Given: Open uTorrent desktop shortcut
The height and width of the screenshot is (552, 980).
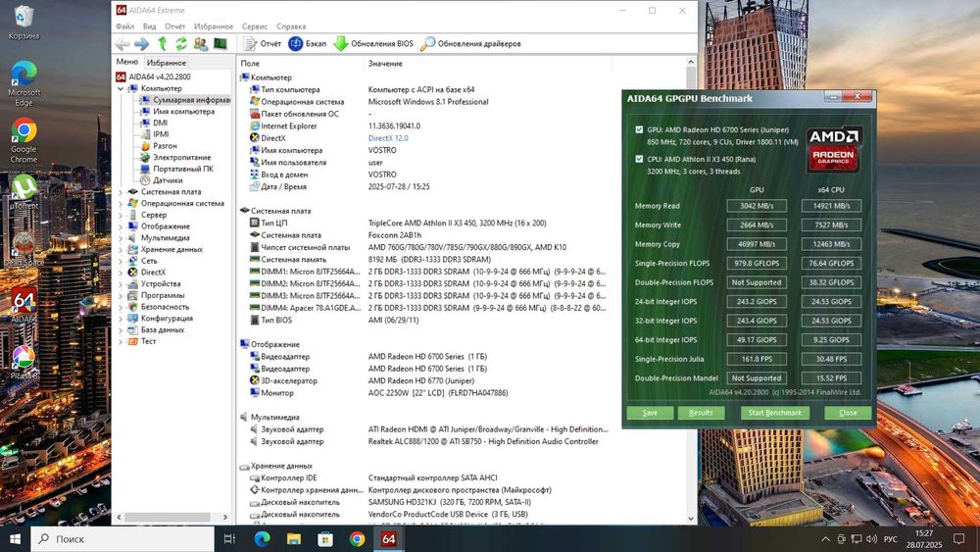Looking at the screenshot, I should click(24, 192).
